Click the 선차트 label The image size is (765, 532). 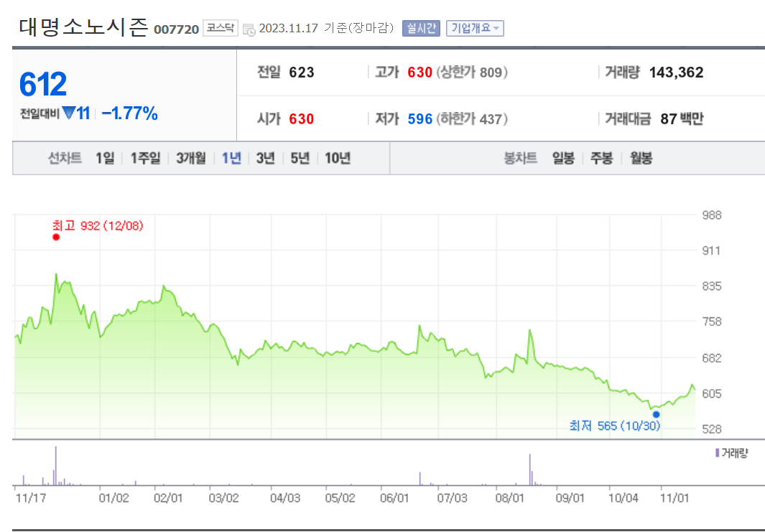pos(65,158)
